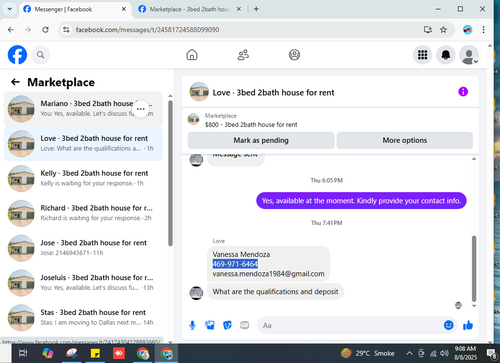This screenshot has width=500, height=363.
Task: Open options for the Mariano conversation
Action: point(141,109)
